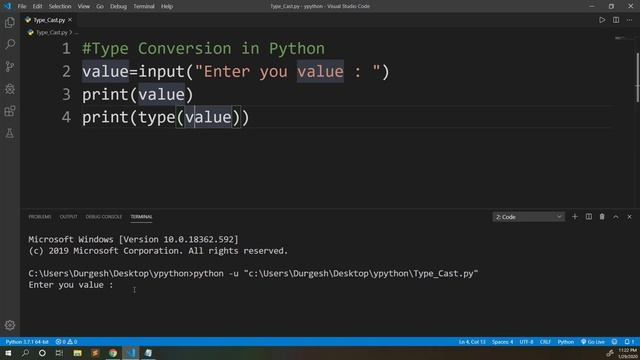Click 'type' in line 4
This screenshot has width=640, height=360.
point(157,117)
